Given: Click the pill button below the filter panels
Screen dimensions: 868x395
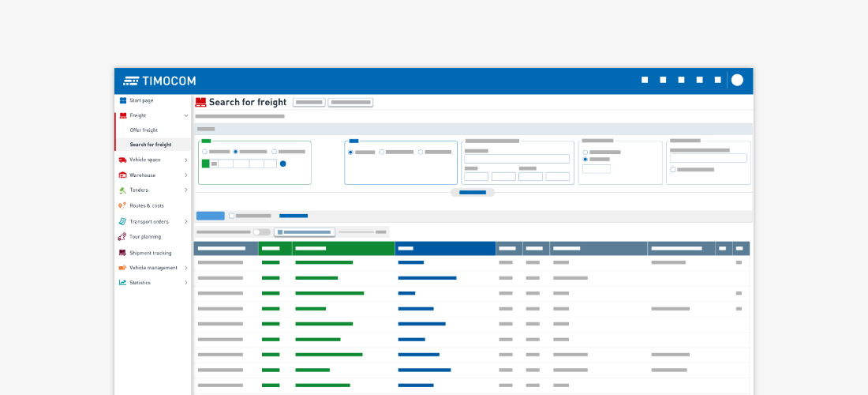Looking at the screenshot, I should coord(472,192).
